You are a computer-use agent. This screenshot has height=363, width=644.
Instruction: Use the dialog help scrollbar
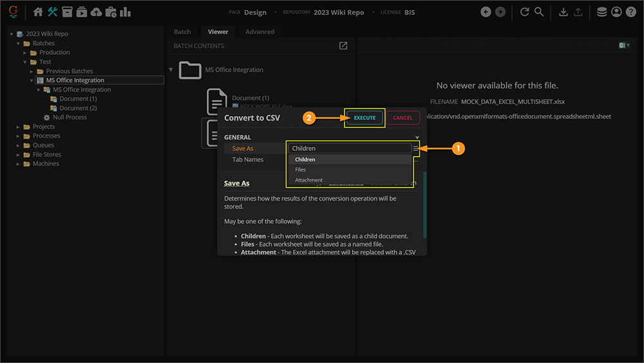click(x=424, y=205)
